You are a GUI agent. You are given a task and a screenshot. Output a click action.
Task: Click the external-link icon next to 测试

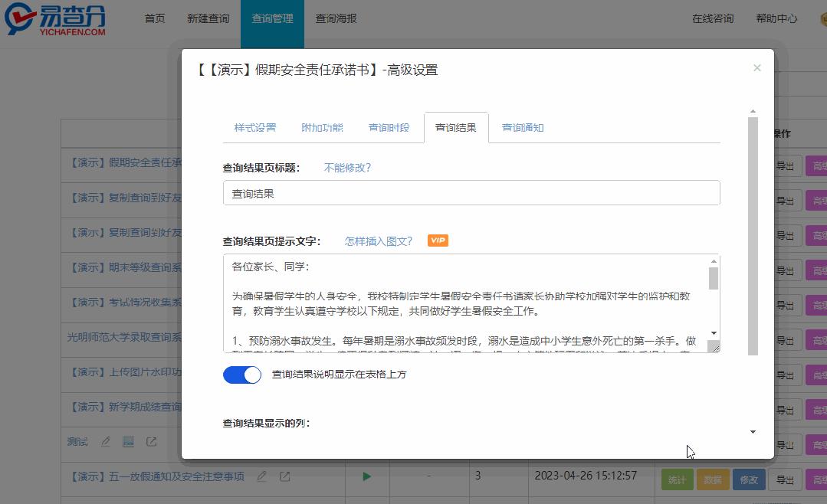152,442
